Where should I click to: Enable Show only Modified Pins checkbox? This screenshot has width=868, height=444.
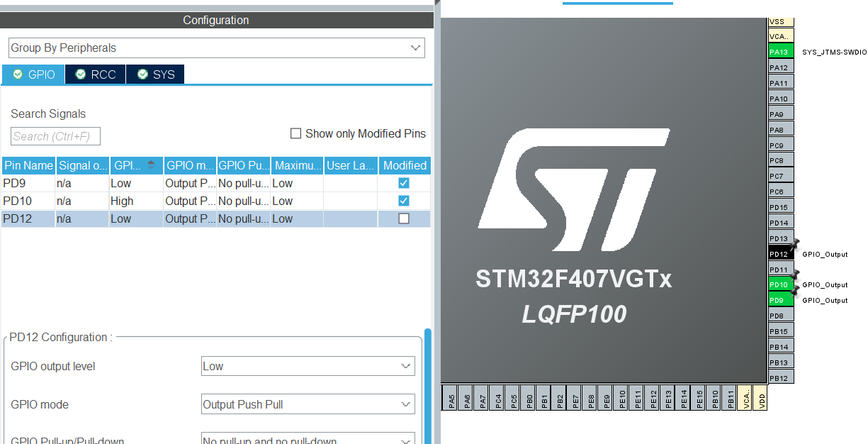coord(296,133)
